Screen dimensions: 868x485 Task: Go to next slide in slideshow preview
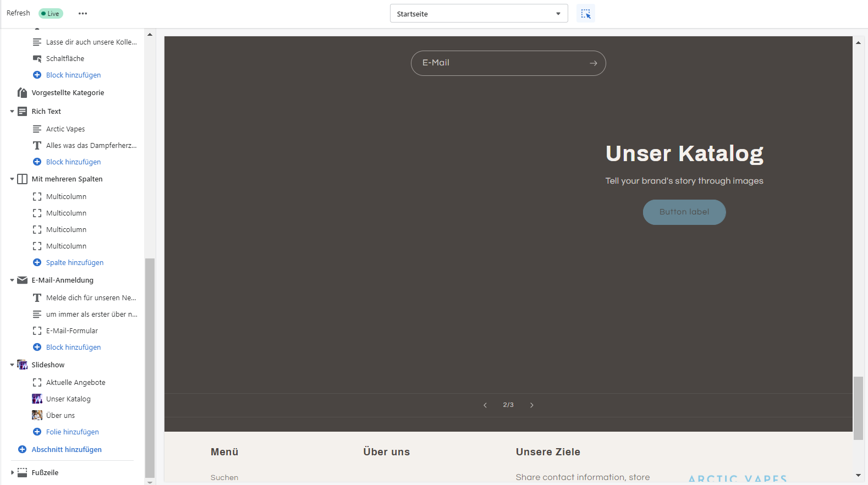tap(531, 405)
